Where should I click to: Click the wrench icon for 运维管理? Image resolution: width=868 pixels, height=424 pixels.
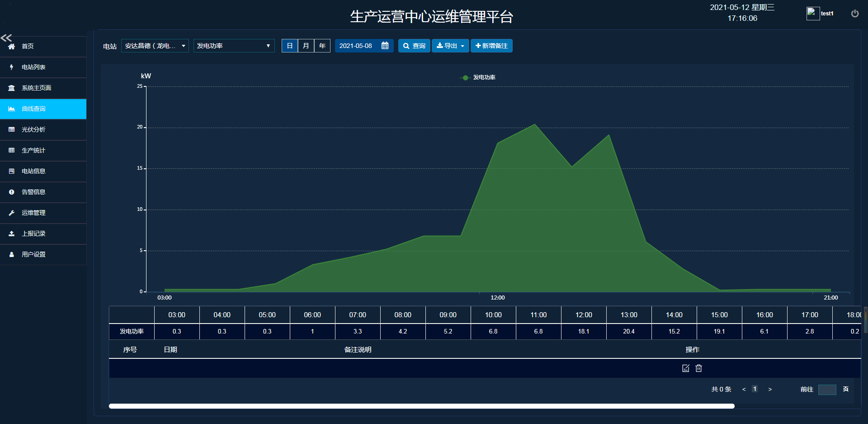click(12, 213)
